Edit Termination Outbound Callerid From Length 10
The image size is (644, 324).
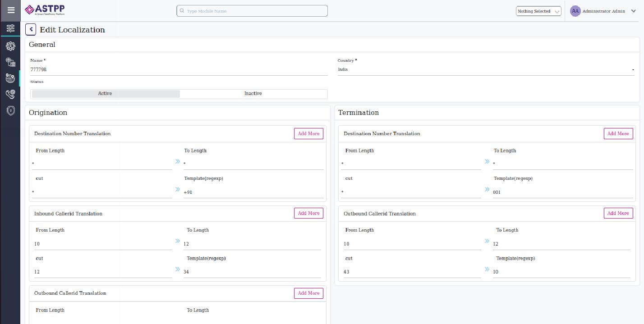412,244
